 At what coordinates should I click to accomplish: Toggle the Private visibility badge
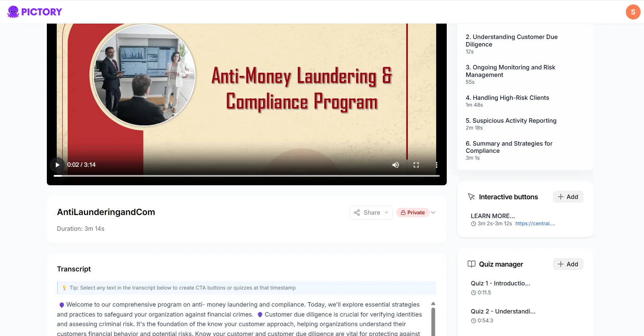point(413,213)
